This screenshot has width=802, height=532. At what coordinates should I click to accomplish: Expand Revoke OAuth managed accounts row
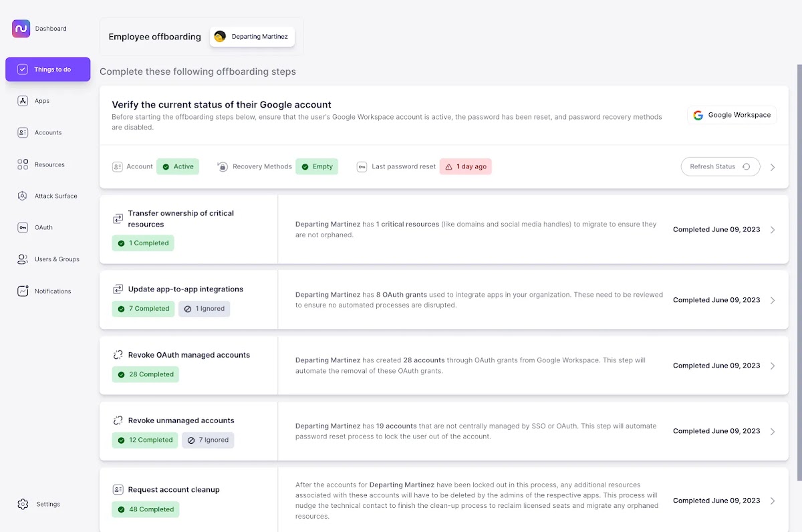coord(773,366)
